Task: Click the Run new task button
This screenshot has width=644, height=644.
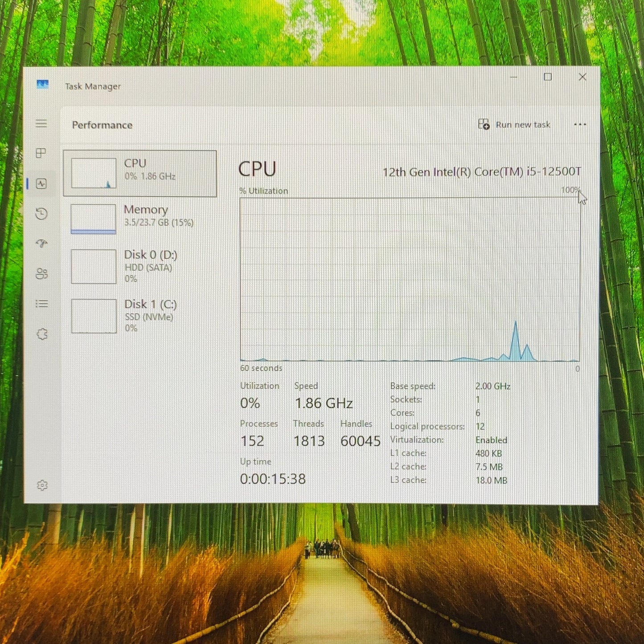Action: [514, 124]
